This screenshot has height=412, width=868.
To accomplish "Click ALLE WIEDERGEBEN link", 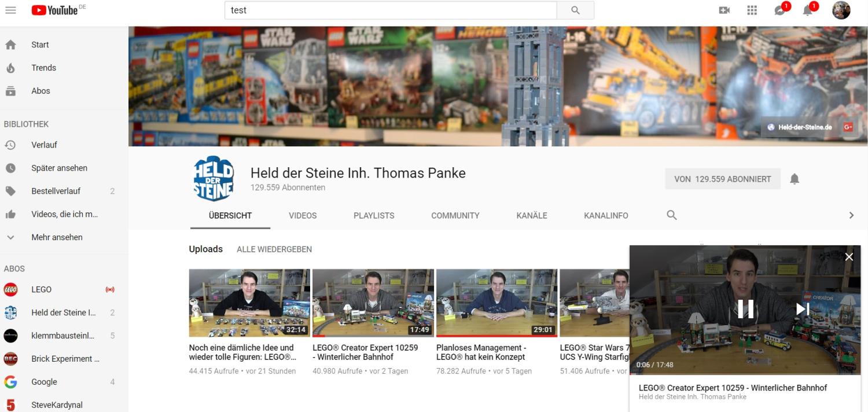I will pyautogui.click(x=274, y=249).
